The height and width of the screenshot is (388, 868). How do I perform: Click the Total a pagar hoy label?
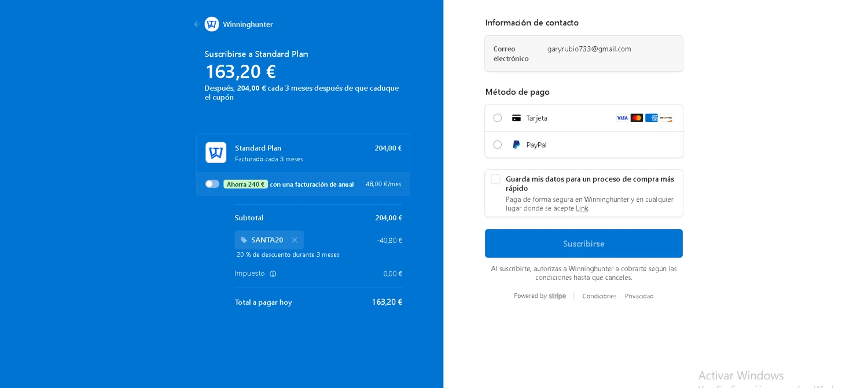[263, 302]
